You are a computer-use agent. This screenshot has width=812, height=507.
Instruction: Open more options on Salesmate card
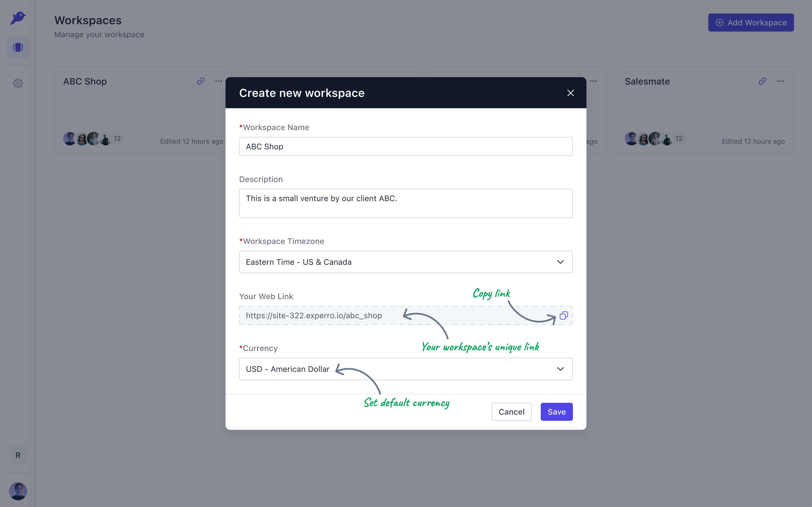coord(780,81)
